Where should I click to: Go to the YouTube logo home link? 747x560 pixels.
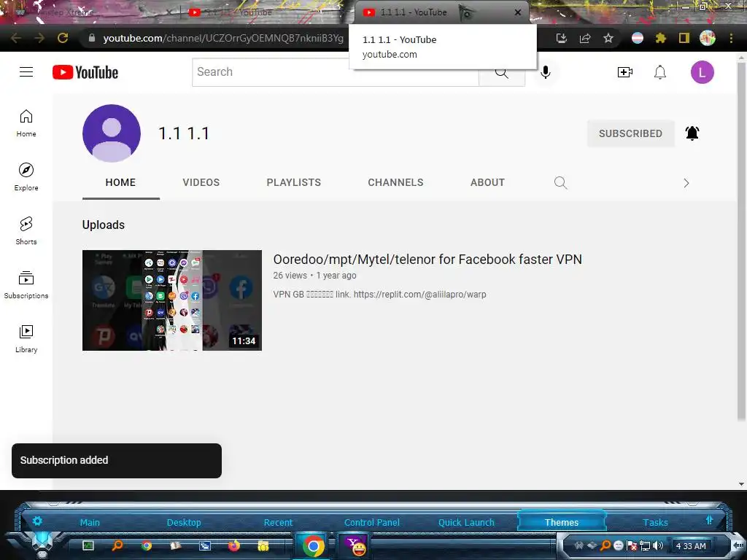(x=85, y=72)
